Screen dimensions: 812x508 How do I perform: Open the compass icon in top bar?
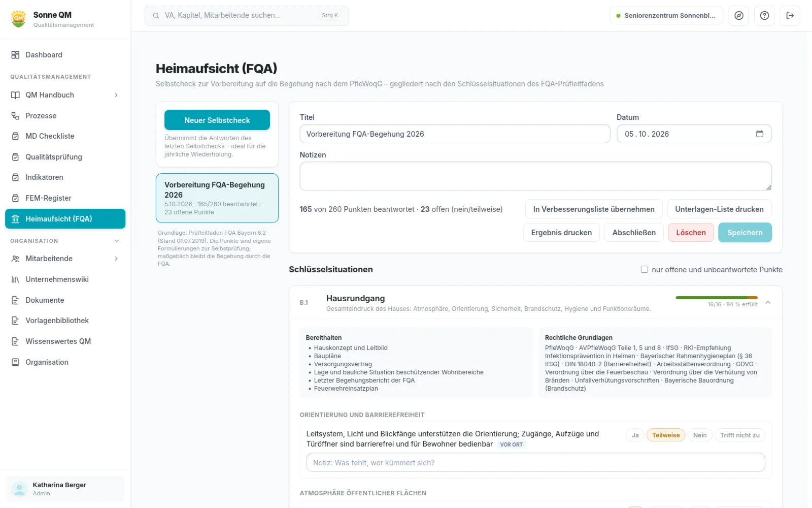[739, 16]
